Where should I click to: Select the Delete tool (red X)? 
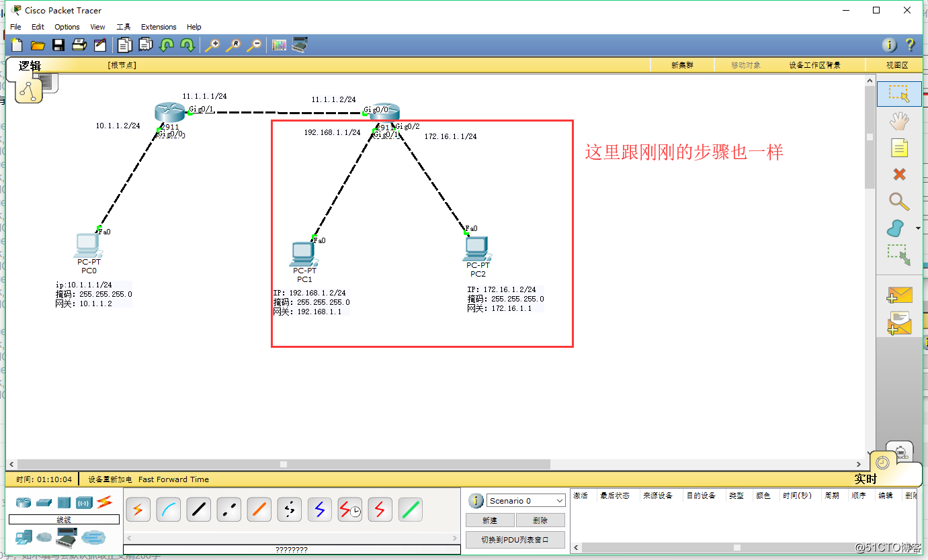[x=899, y=175]
